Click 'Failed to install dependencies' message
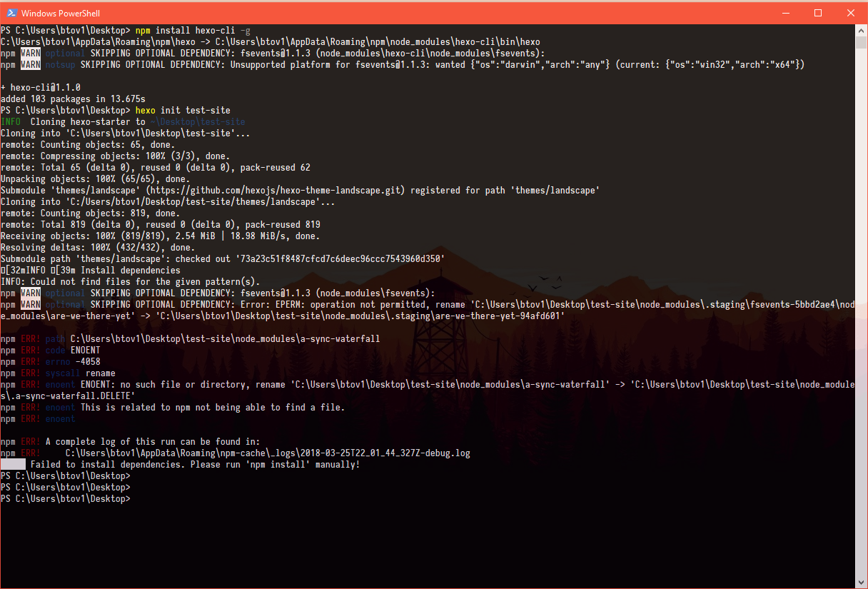868x589 pixels. point(195,465)
